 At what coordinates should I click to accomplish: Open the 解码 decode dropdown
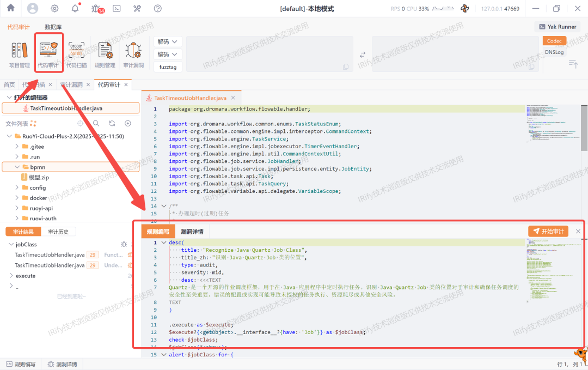coord(168,41)
